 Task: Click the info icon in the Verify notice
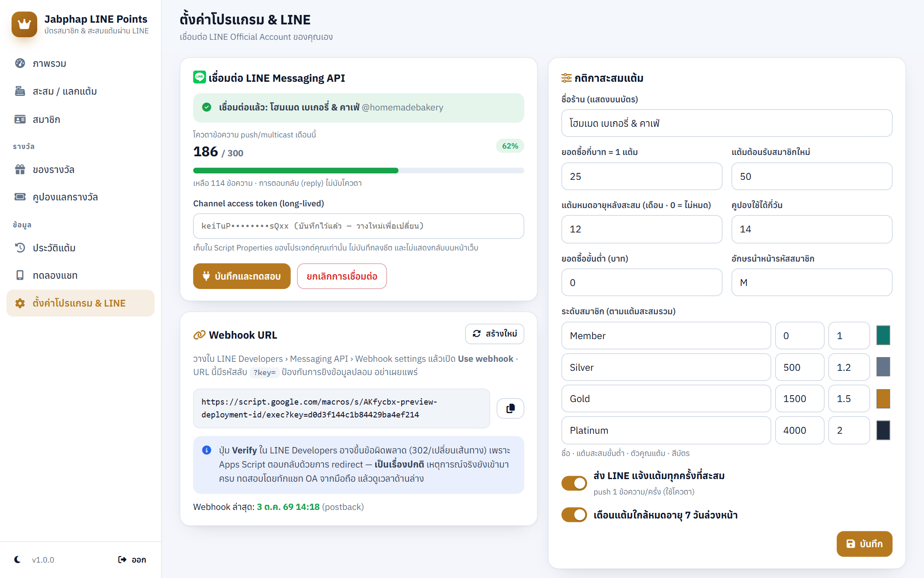point(207,450)
